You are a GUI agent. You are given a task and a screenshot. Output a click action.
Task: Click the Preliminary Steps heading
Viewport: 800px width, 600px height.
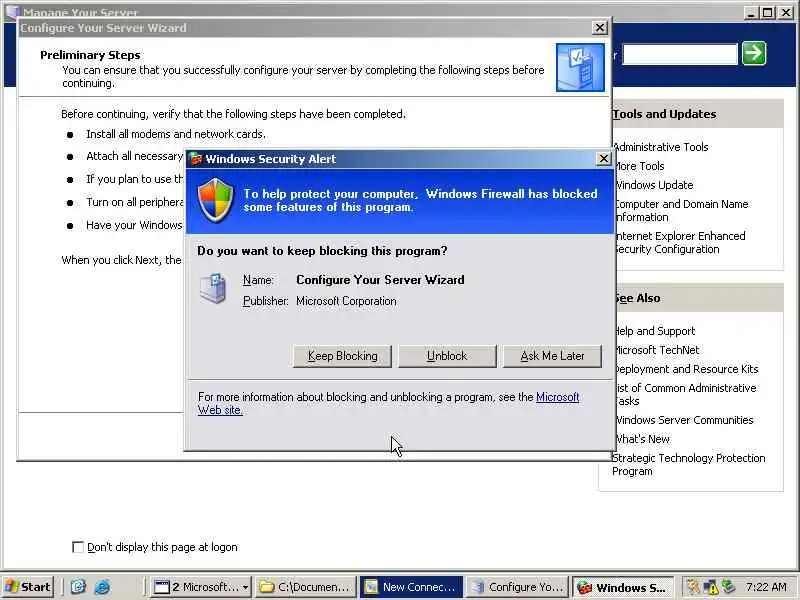click(90, 55)
